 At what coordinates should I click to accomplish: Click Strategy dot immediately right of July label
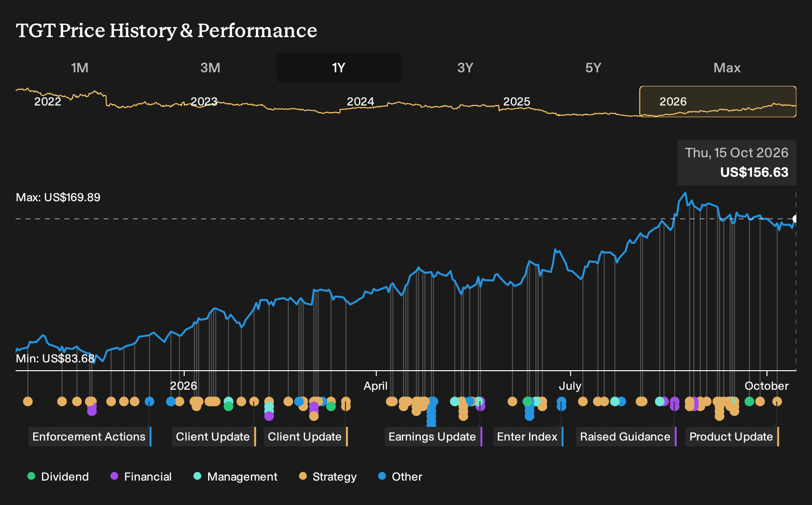pos(582,401)
